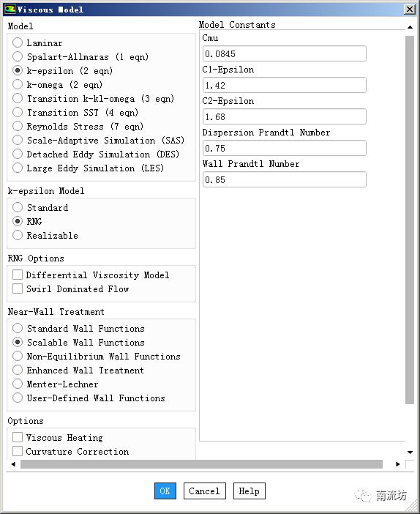Close the Viscous Model dialog
The image size is (420, 514).
[410, 10]
